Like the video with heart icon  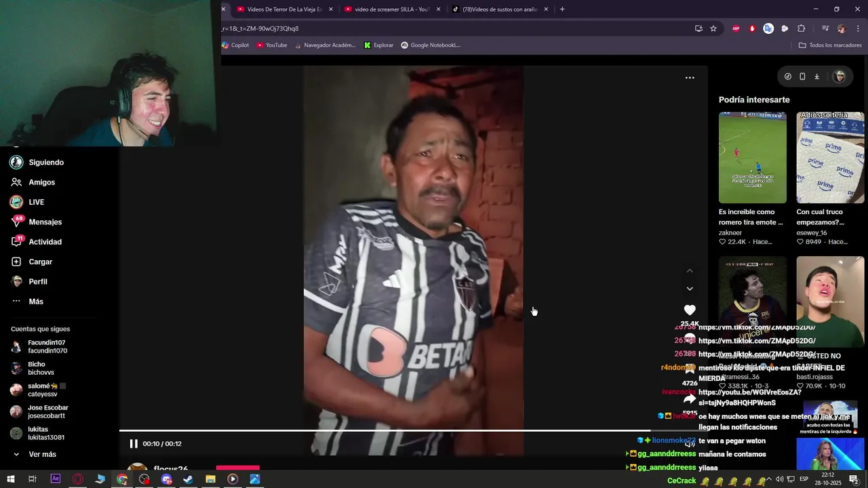690,310
